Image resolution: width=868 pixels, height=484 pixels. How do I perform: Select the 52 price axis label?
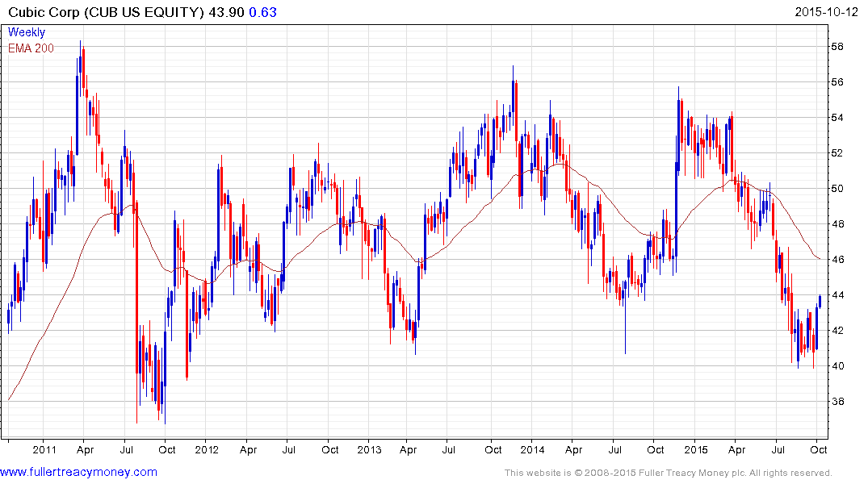[x=837, y=153]
